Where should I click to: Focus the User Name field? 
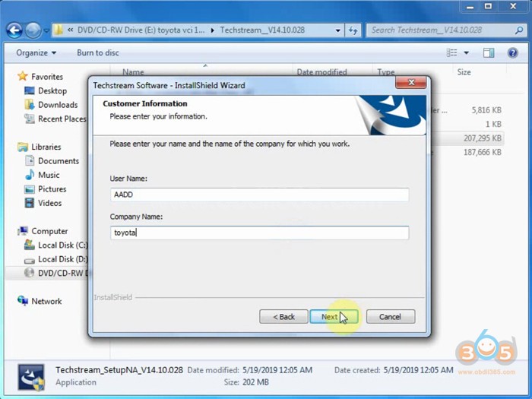pyautogui.click(x=260, y=195)
